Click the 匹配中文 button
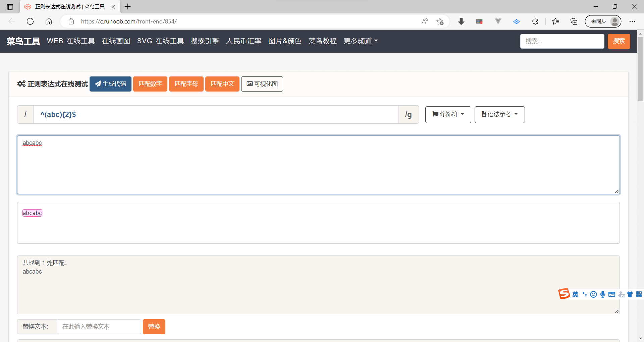This screenshot has height=342, width=644. coord(222,84)
